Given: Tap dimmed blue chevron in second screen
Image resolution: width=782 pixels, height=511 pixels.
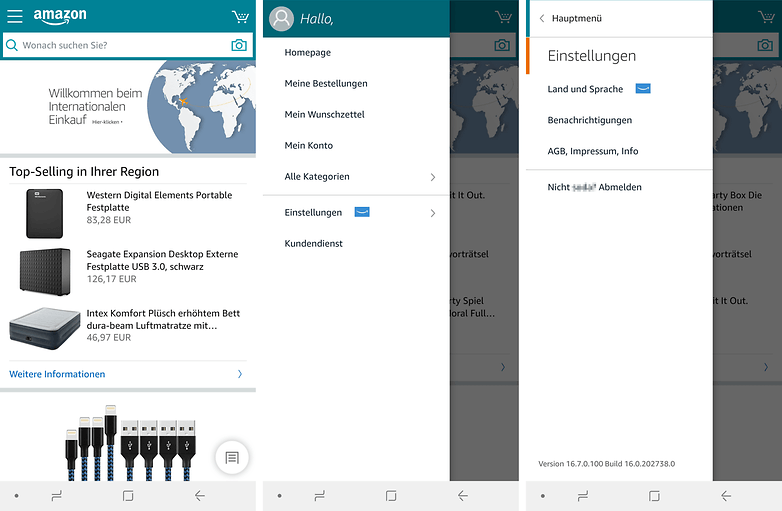Looking at the screenshot, I should 503,367.
